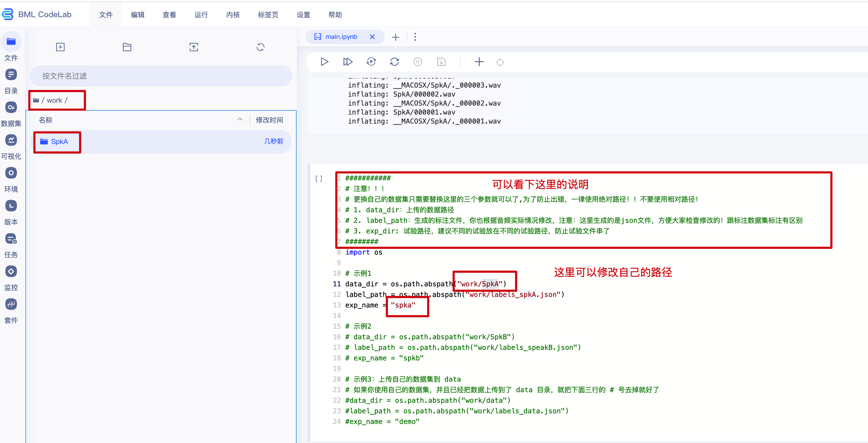Click the interrupt kernel pause icon
This screenshot has height=443, width=868.
418,62
